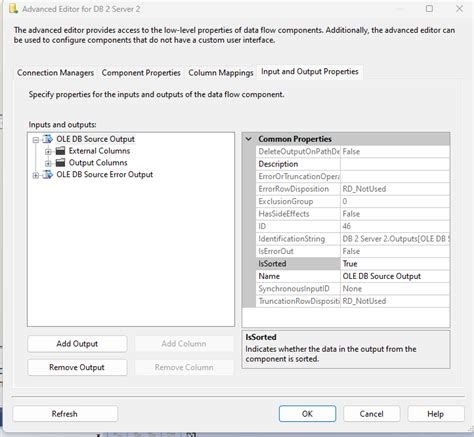Click the ExclusionGroup property label
Viewport: 474px width, 437px height.
coord(298,201)
